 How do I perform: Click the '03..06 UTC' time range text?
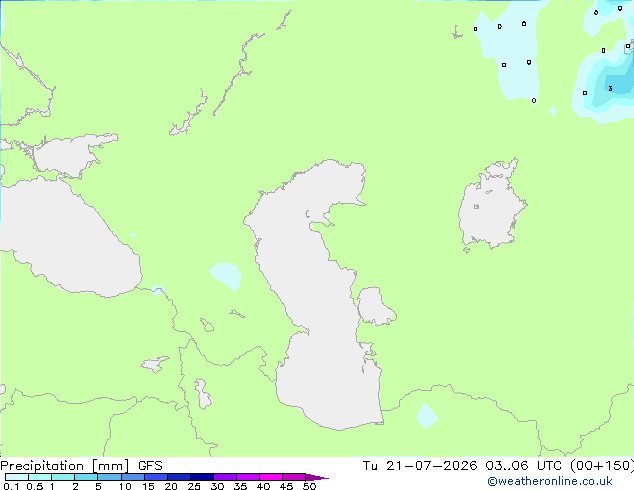pyautogui.click(x=523, y=466)
